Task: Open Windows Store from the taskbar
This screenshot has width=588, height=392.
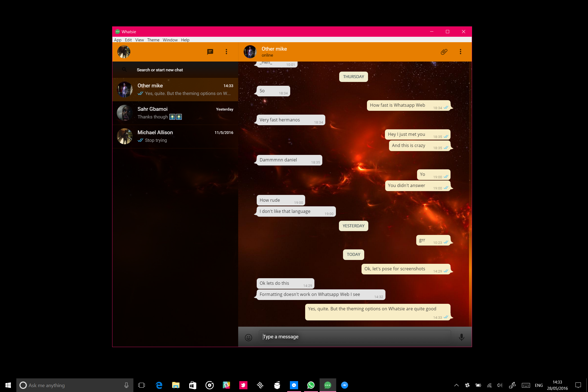Action: coord(193,385)
